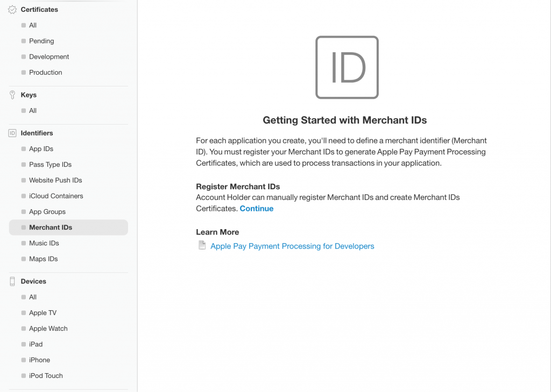
Task: Open Apple Pay Payment Processing for Developers
Action: 292,246
